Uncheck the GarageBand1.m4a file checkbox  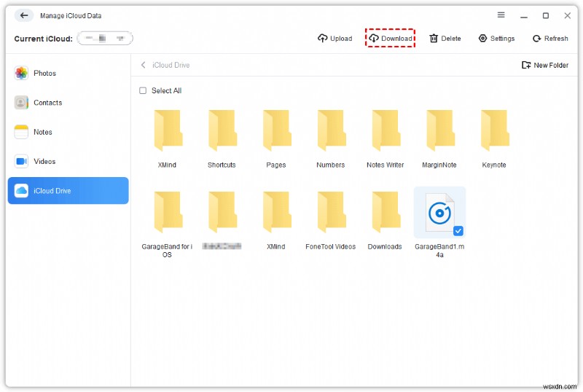(x=458, y=231)
